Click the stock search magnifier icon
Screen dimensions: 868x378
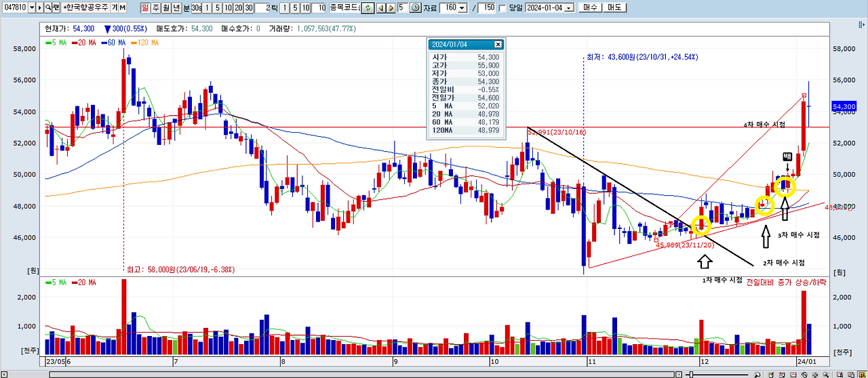pos(48,7)
